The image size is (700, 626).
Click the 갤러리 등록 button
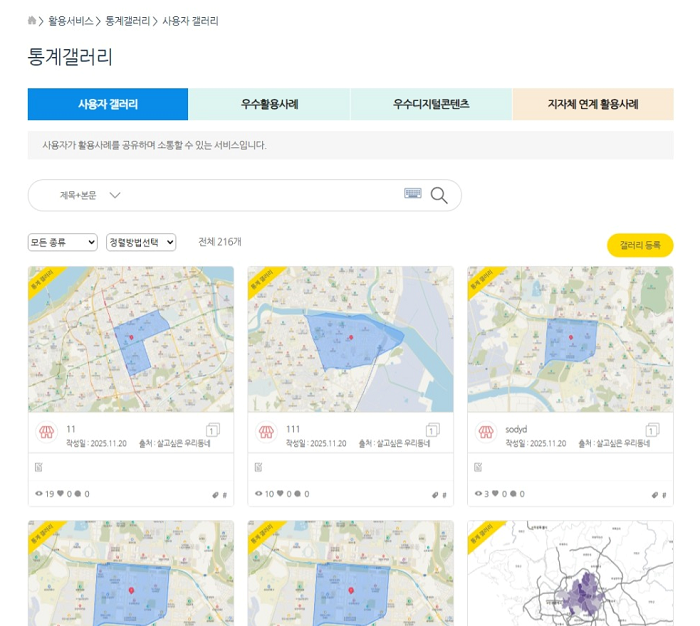click(640, 245)
